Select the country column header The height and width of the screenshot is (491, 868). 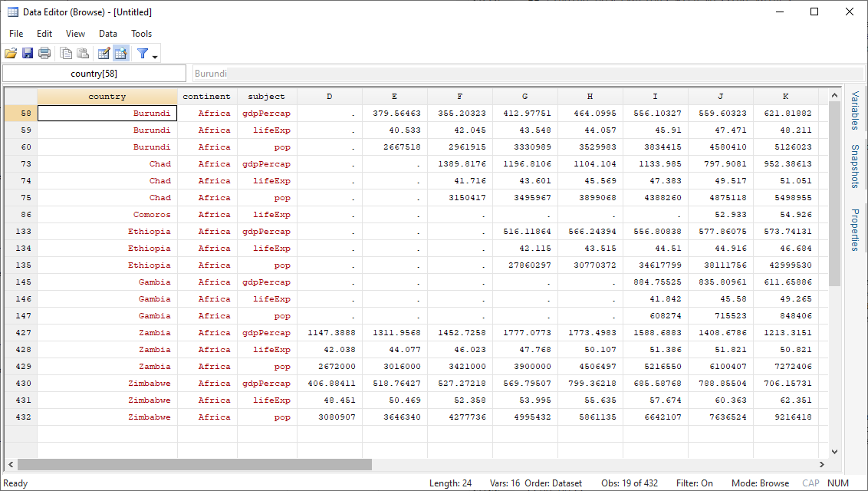(107, 97)
